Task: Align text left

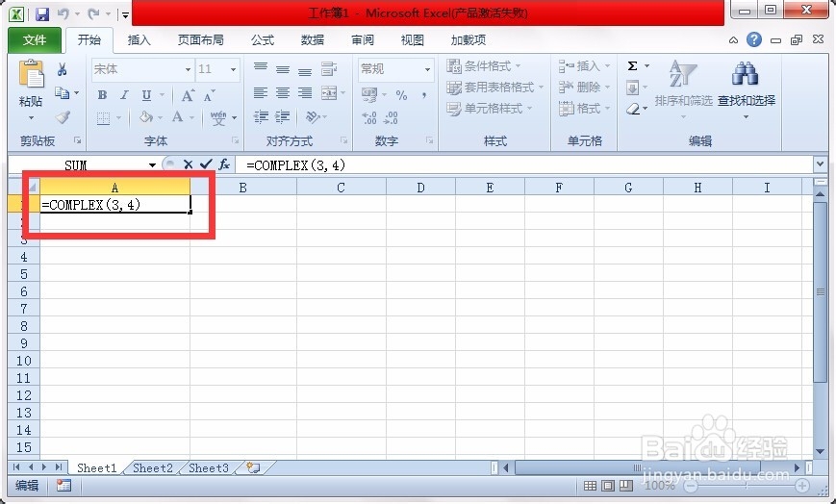Action: coord(261,93)
